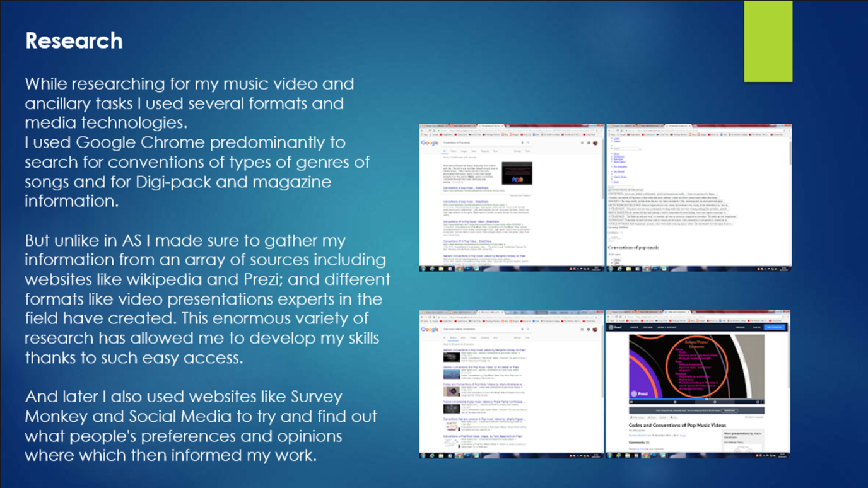Click the Windows Start button in the top-right screenshot

click(611, 269)
